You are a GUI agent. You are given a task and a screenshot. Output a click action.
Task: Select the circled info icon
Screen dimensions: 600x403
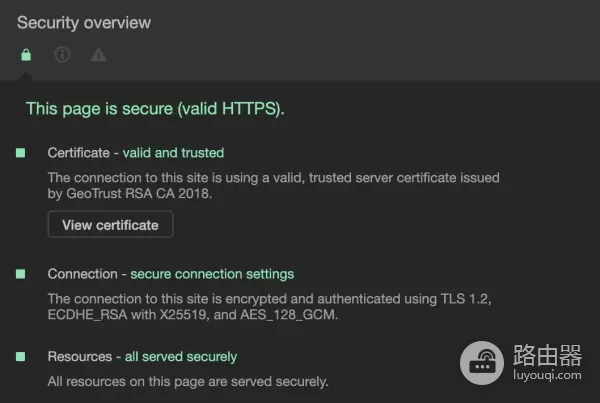point(62,55)
